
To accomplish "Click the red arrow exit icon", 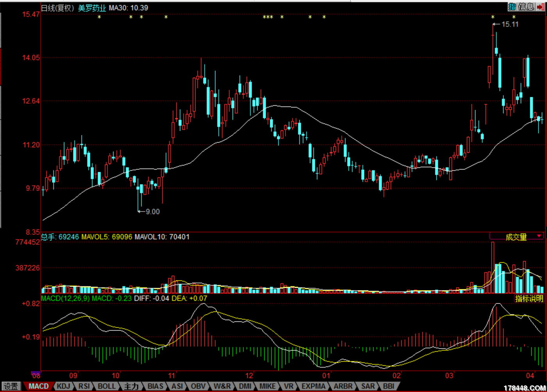I will [x=541, y=7].
